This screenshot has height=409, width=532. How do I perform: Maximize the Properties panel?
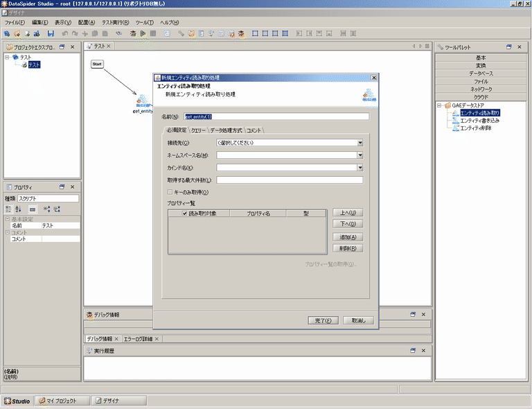pyautogui.click(x=62, y=186)
